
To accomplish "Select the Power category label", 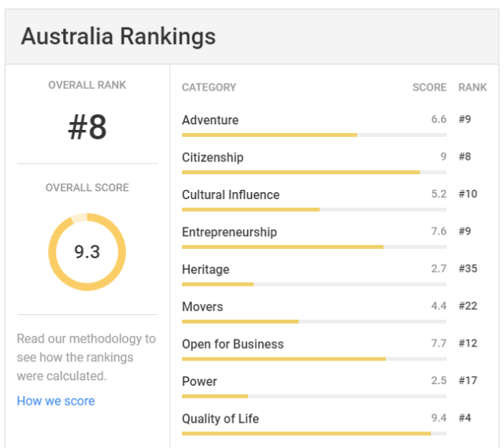I will pos(199,382).
